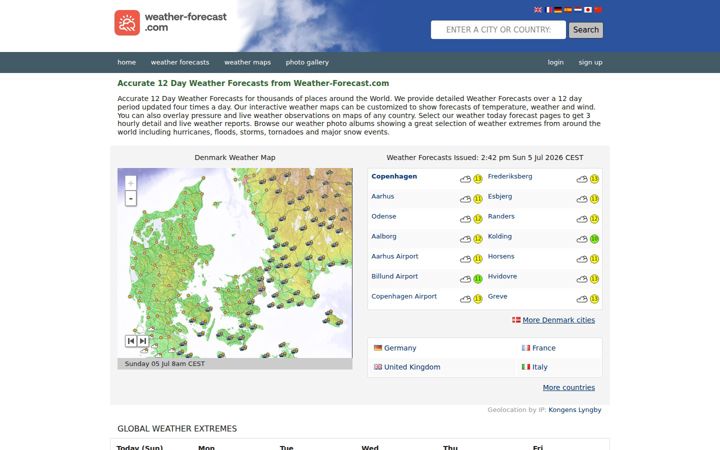Step map forecast forward one frame
Viewport: 720px width, 450px height.
click(x=143, y=341)
